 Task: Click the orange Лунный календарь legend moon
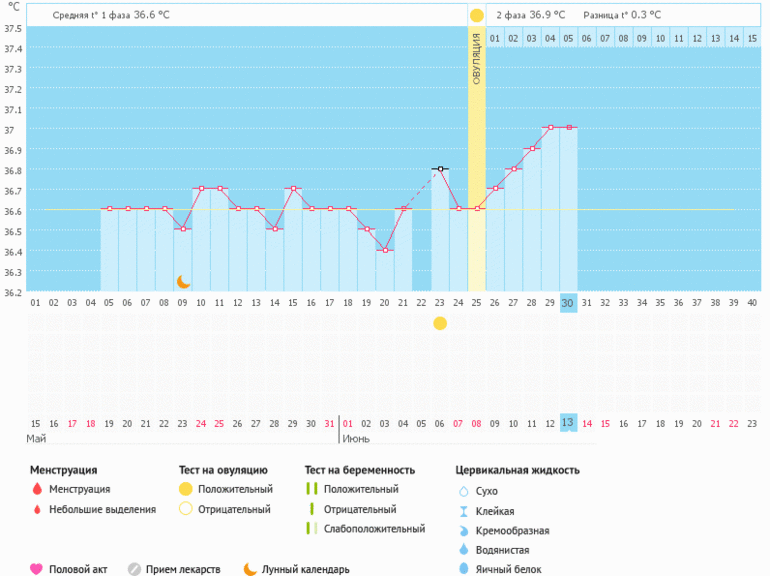pos(250,569)
